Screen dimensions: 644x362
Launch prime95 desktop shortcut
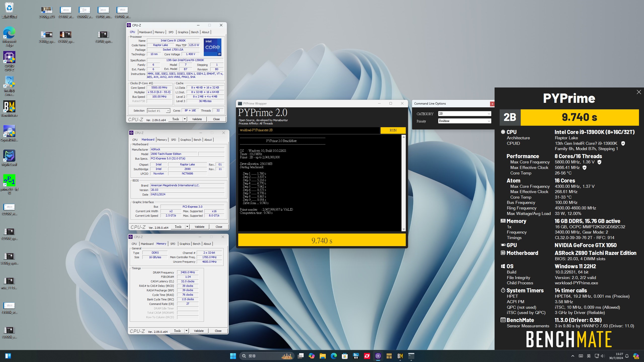[9, 184]
